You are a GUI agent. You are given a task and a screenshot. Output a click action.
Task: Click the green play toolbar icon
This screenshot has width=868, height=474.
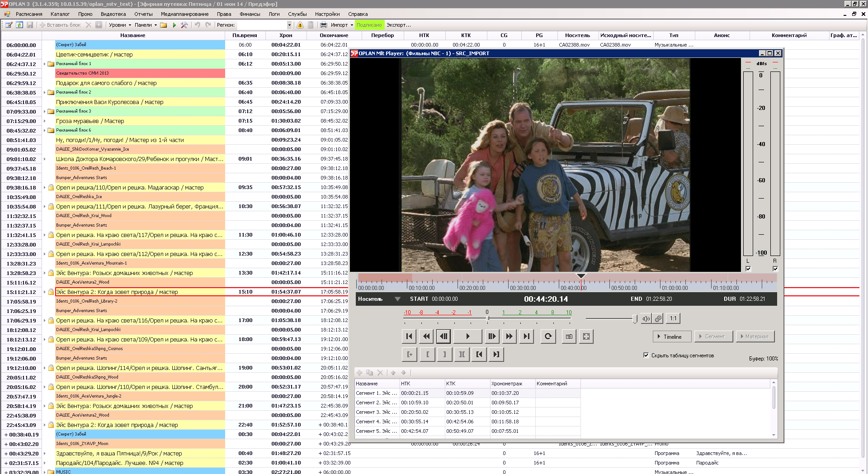(175, 25)
